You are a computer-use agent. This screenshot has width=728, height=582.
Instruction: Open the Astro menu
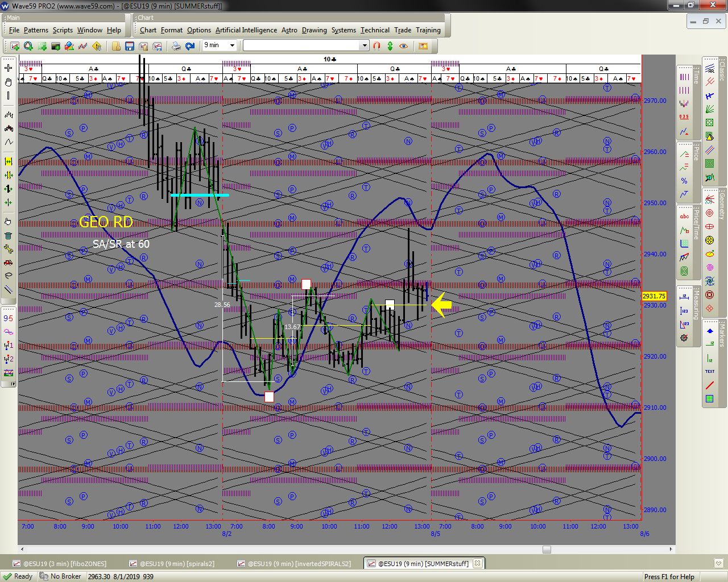[x=289, y=30]
